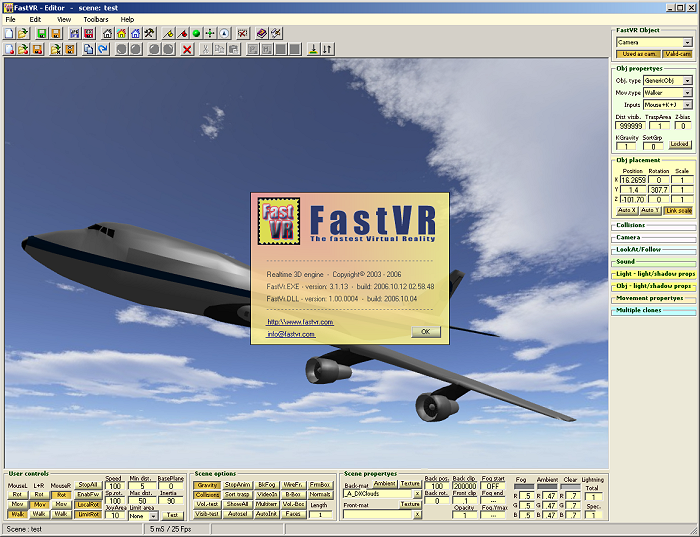Click the red flag pointer icon
This screenshot has height=537, width=700.
[x=182, y=33]
